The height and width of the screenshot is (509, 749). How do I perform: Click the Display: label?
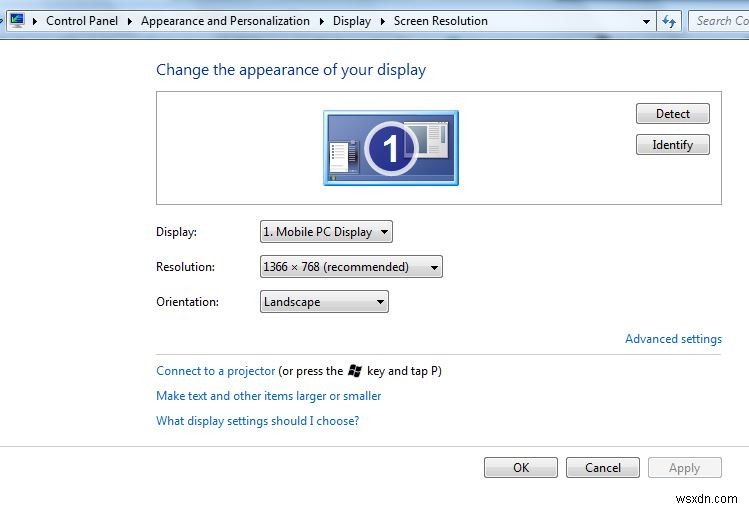click(176, 232)
